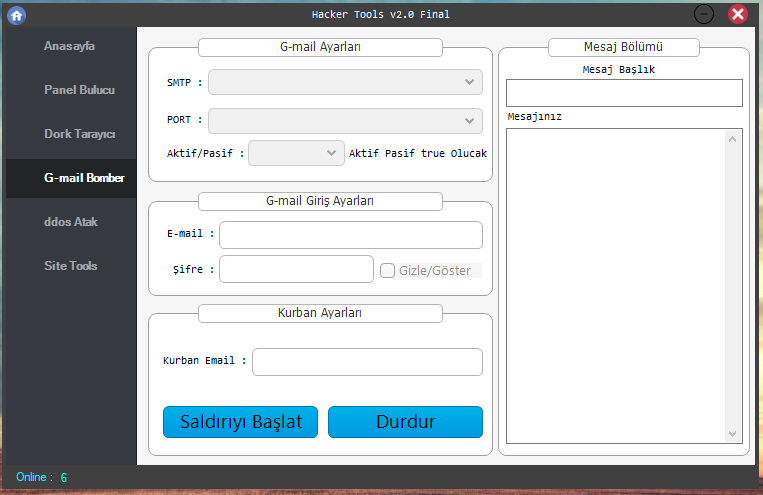Close the Hacker Tools window
The image size is (763, 495).
[738, 14]
